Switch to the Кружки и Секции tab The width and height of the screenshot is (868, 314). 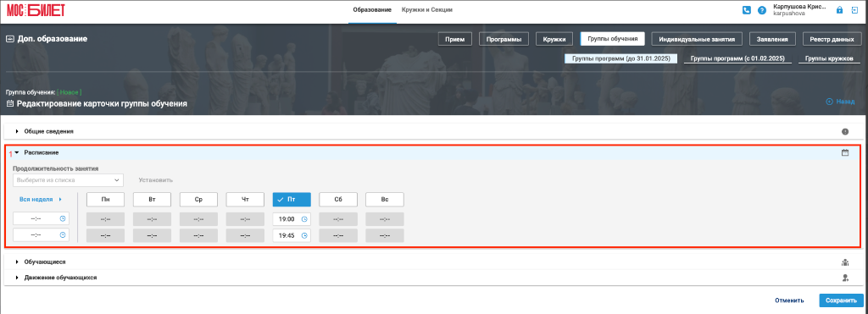(x=427, y=10)
